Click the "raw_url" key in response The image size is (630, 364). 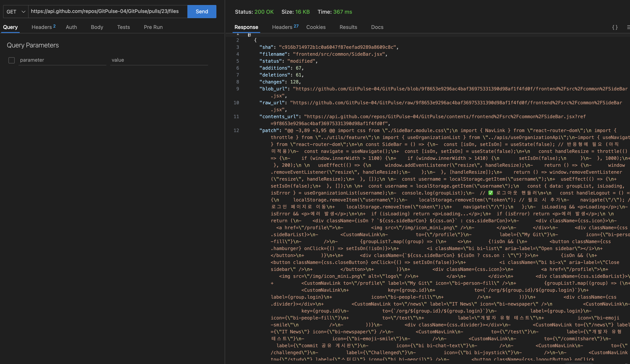tap(272, 103)
